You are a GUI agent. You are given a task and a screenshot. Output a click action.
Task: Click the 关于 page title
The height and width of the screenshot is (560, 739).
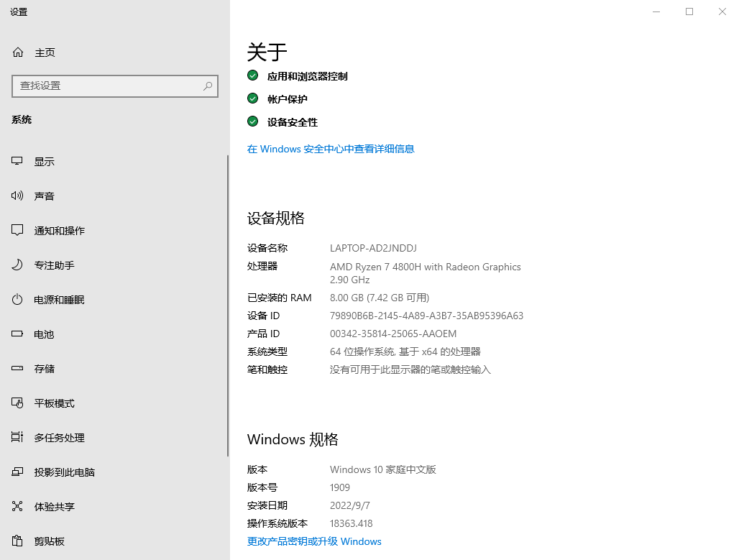267,52
